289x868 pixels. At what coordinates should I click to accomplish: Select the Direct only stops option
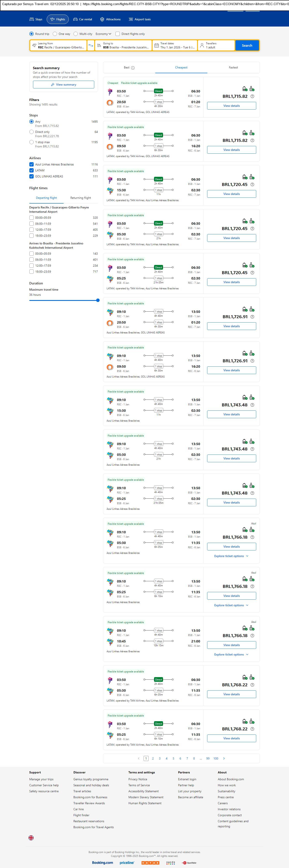coord(31,132)
